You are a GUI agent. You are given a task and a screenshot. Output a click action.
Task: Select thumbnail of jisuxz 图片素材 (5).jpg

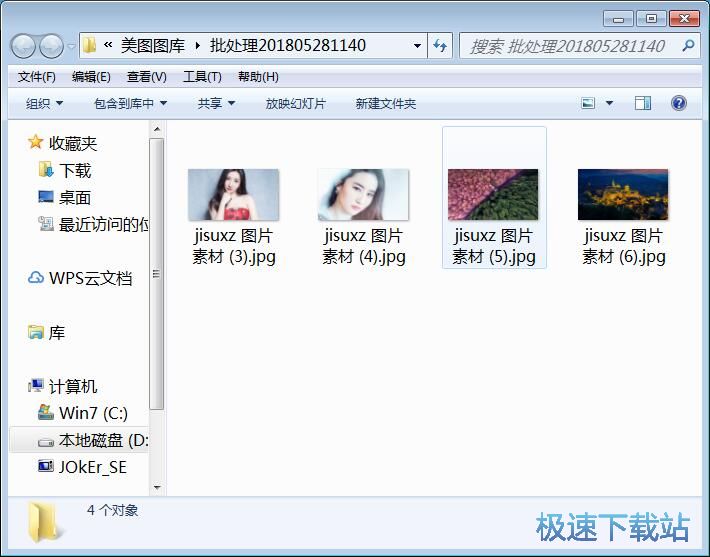pyautogui.click(x=494, y=195)
